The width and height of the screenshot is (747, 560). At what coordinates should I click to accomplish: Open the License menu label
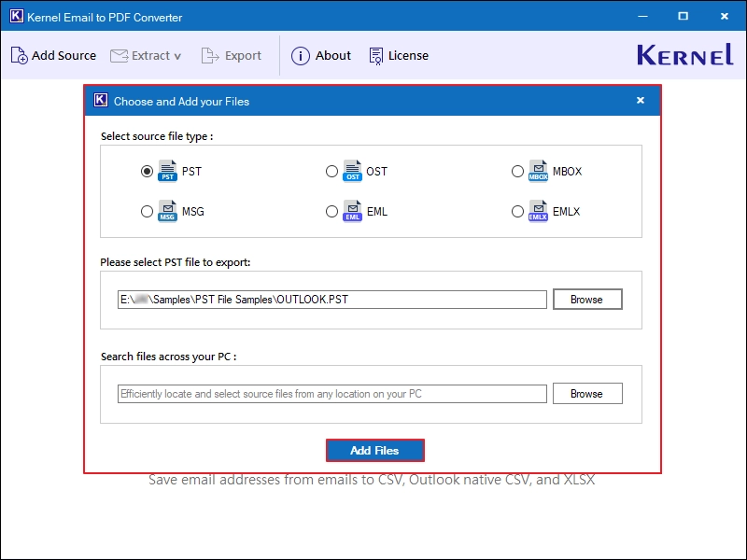408,56
